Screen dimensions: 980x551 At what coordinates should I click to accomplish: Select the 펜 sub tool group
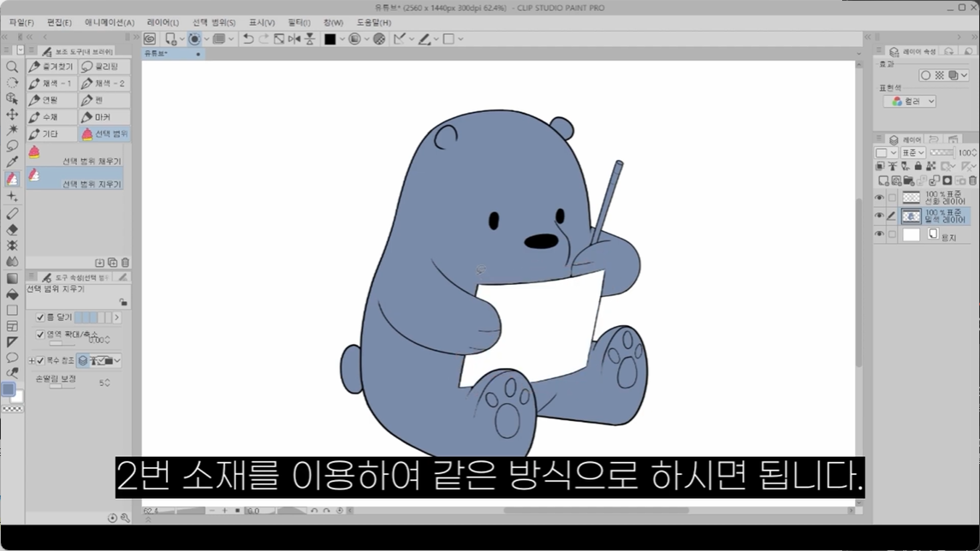point(104,100)
